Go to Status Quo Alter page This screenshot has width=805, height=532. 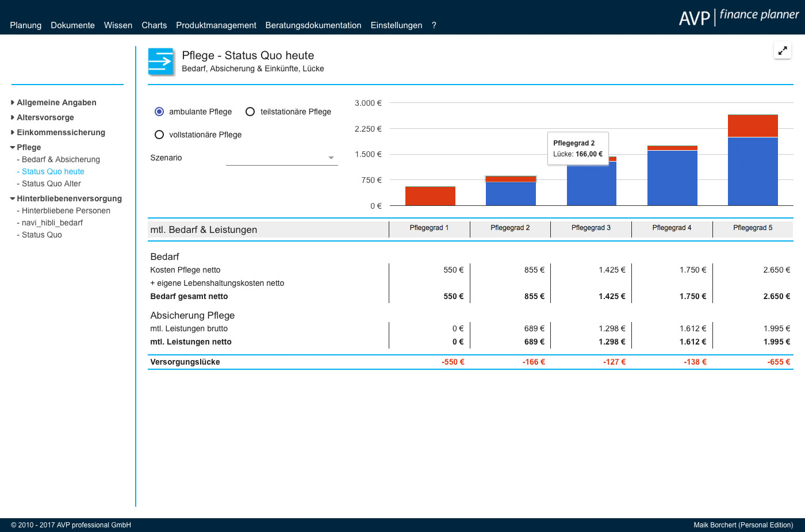(51, 183)
